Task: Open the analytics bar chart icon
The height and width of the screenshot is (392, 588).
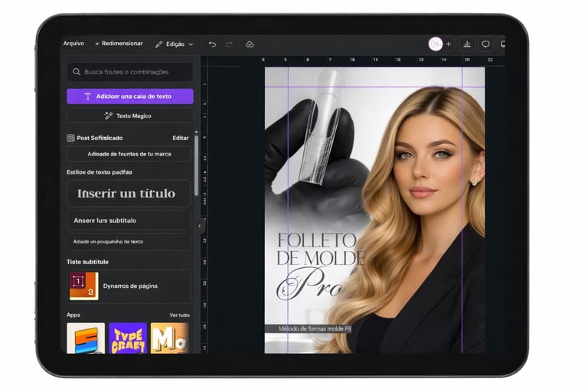Action: tap(467, 44)
